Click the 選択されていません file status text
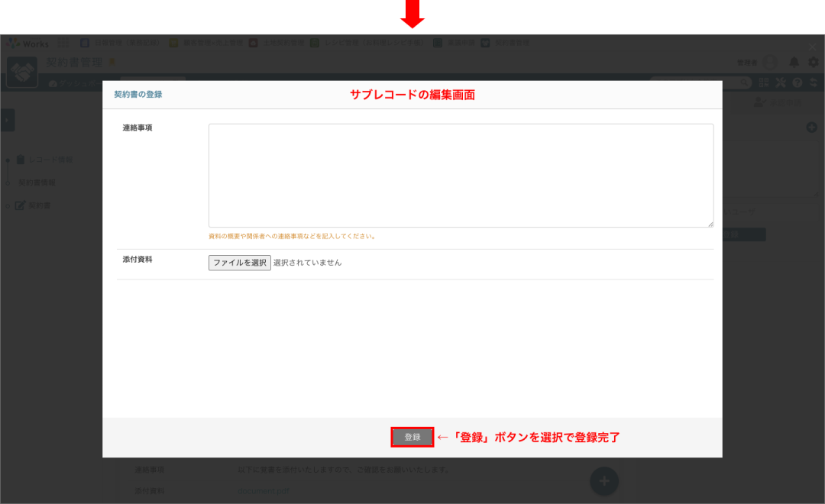This screenshot has width=825, height=504. tap(307, 263)
